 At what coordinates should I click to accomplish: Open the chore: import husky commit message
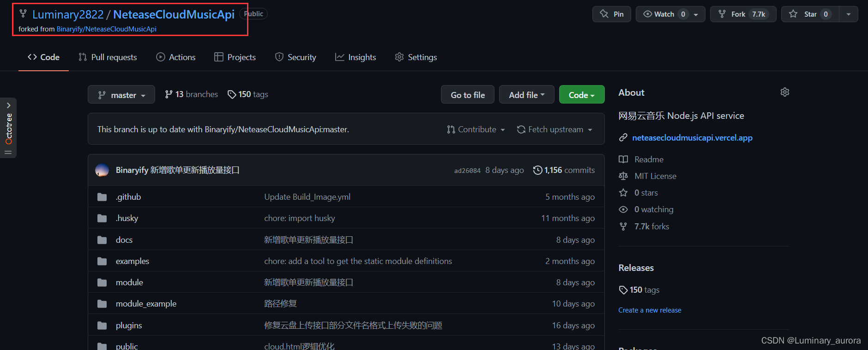[300, 218]
